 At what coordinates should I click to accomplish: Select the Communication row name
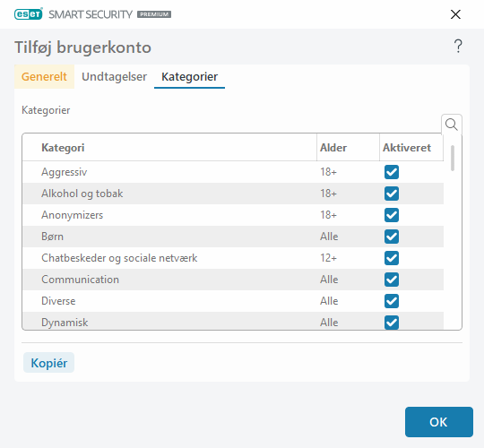[x=81, y=280]
